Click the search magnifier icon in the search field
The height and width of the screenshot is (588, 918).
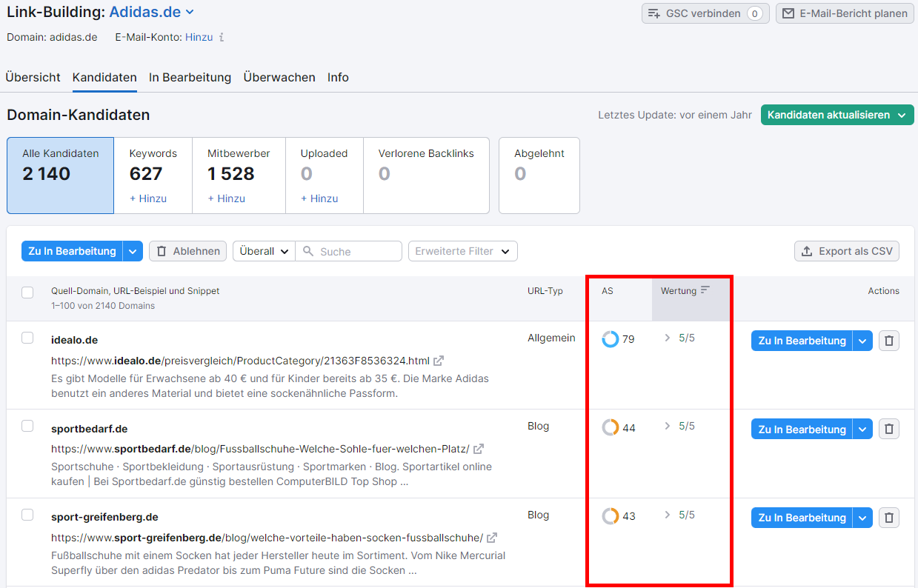click(x=307, y=250)
